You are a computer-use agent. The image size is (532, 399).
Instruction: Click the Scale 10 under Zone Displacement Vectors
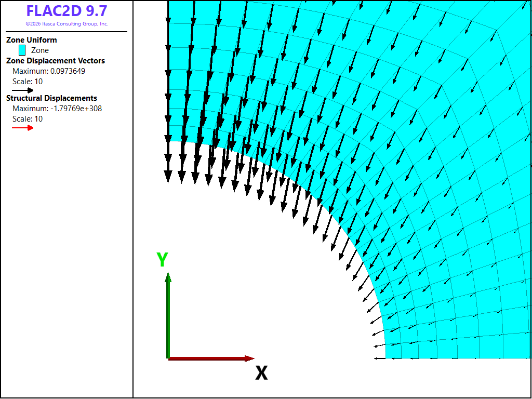[x=28, y=82]
